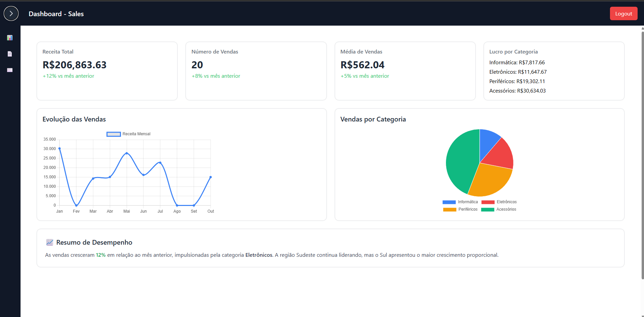Image resolution: width=644 pixels, height=317 pixels.
Task: Click the Out data point on line chart
Action: point(211,177)
